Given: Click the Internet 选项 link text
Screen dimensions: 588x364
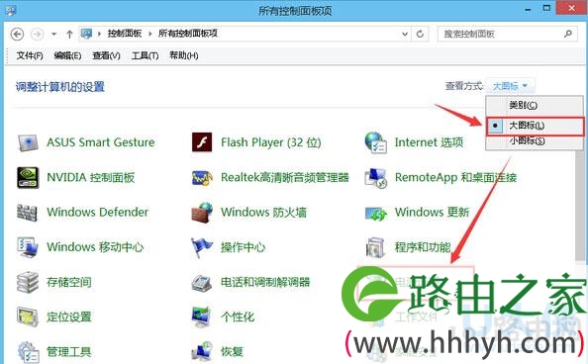Looking at the screenshot, I should (x=429, y=142).
